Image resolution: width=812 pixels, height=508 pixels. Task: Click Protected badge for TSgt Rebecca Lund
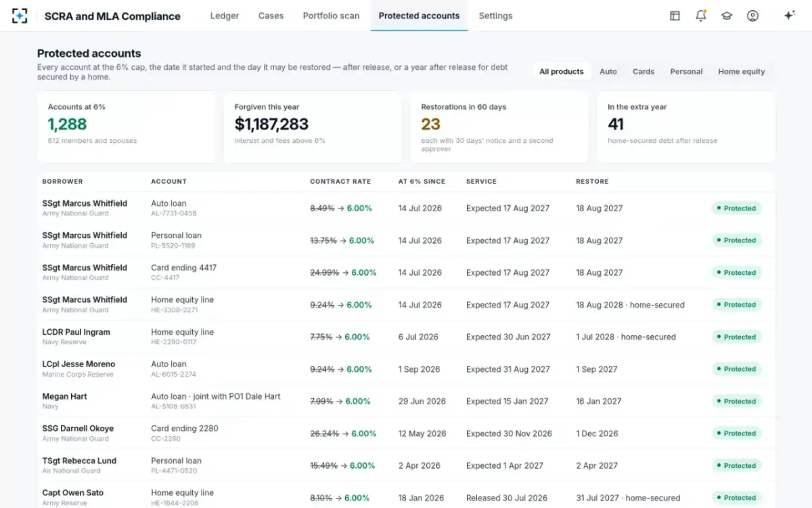(x=736, y=466)
